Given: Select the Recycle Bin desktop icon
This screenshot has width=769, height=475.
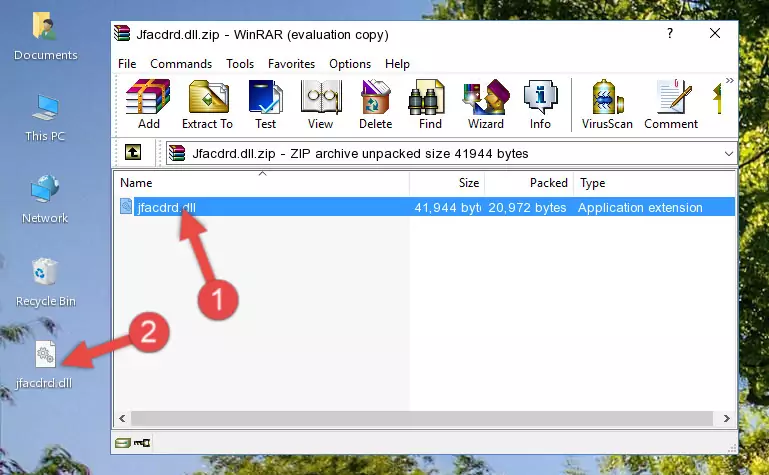Looking at the screenshot, I should coord(46,283).
